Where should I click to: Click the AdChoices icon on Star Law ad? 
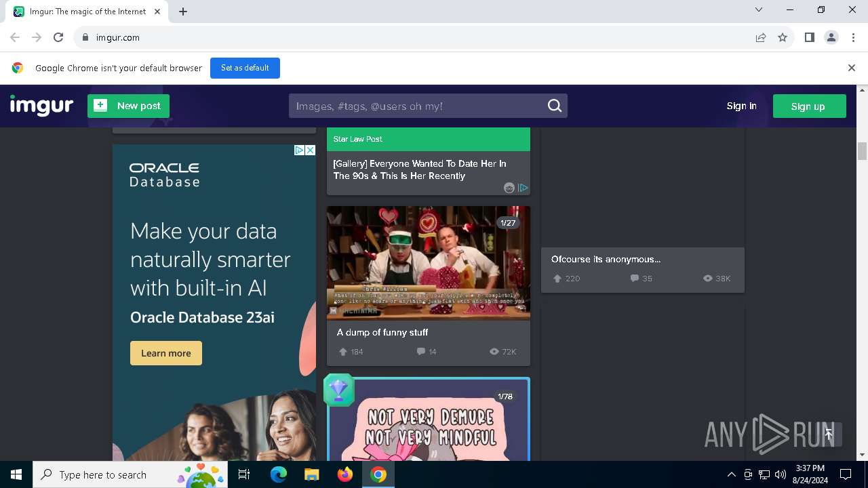click(x=523, y=188)
